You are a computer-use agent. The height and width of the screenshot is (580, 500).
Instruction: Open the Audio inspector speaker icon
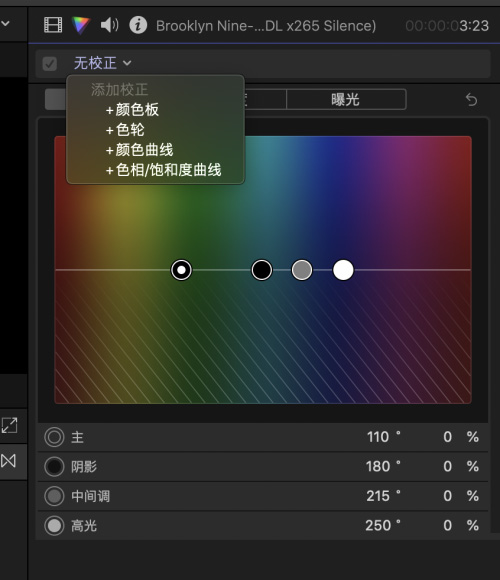(109, 25)
